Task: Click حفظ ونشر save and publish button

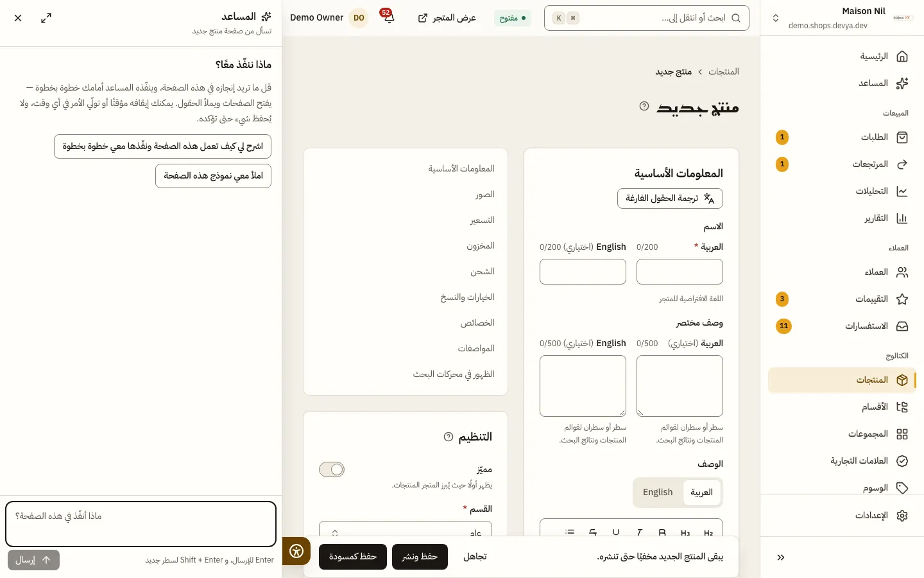Action: click(420, 557)
